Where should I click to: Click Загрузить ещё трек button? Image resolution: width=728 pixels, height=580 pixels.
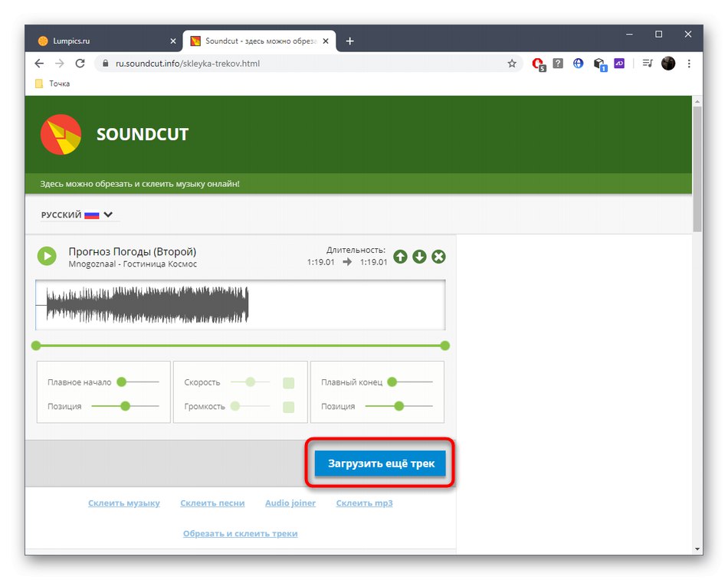380,463
